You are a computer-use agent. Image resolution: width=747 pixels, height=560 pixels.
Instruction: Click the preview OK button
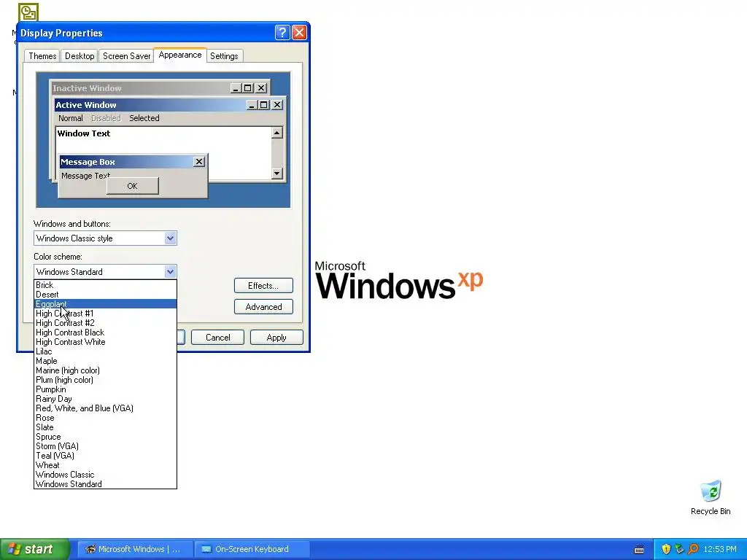[x=133, y=186]
